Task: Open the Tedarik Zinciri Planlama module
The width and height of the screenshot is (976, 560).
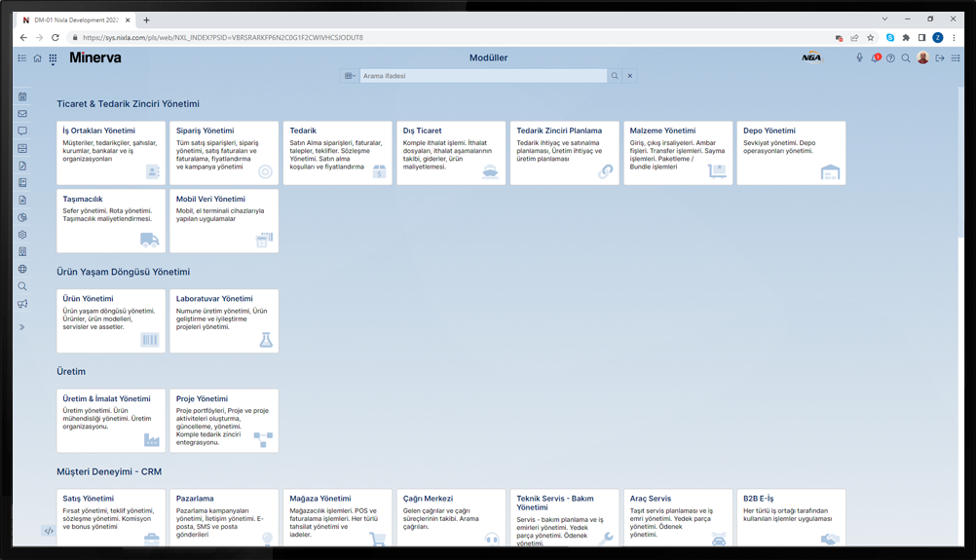Action: click(x=565, y=153)
